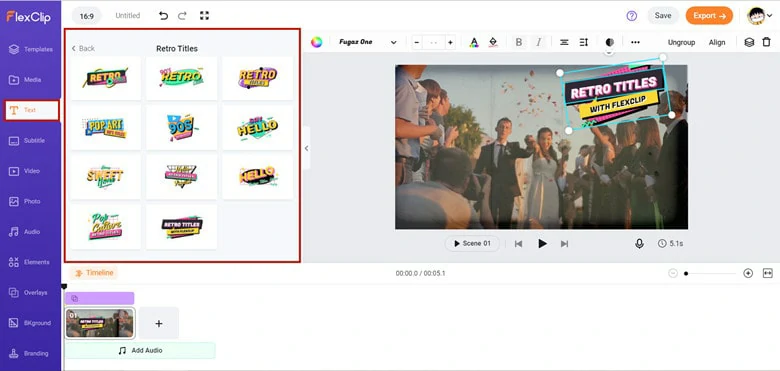Select the 90s retro title style

(182, 128)
